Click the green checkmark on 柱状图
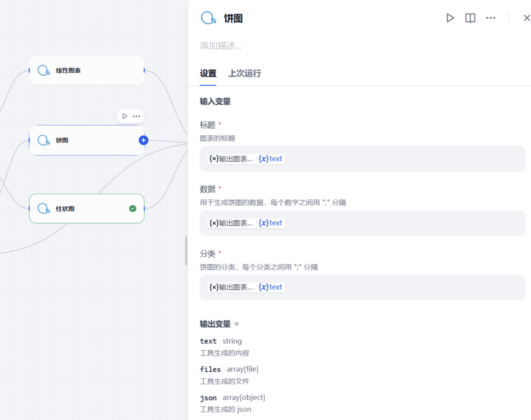 click(x=133, y=208)
